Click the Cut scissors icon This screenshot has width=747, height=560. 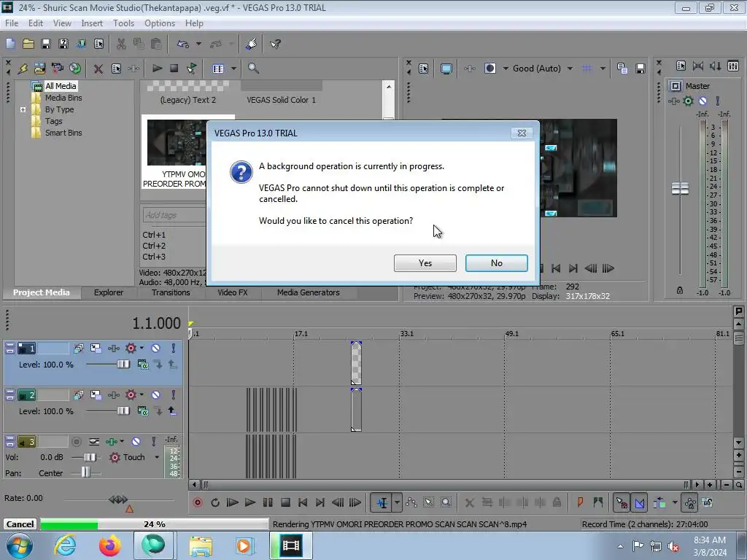122,44
